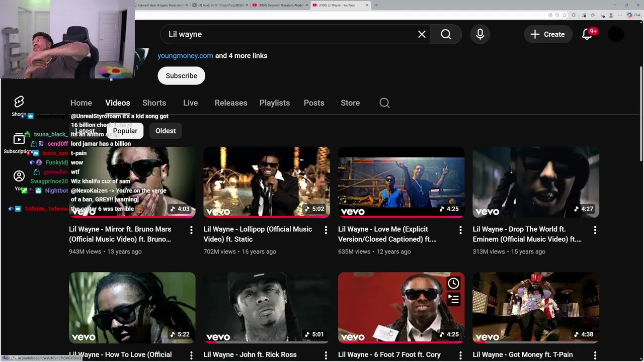Screen dimensions: 644x362
Task: Clear the Lil wayne search text
Action: click(422, 34)
